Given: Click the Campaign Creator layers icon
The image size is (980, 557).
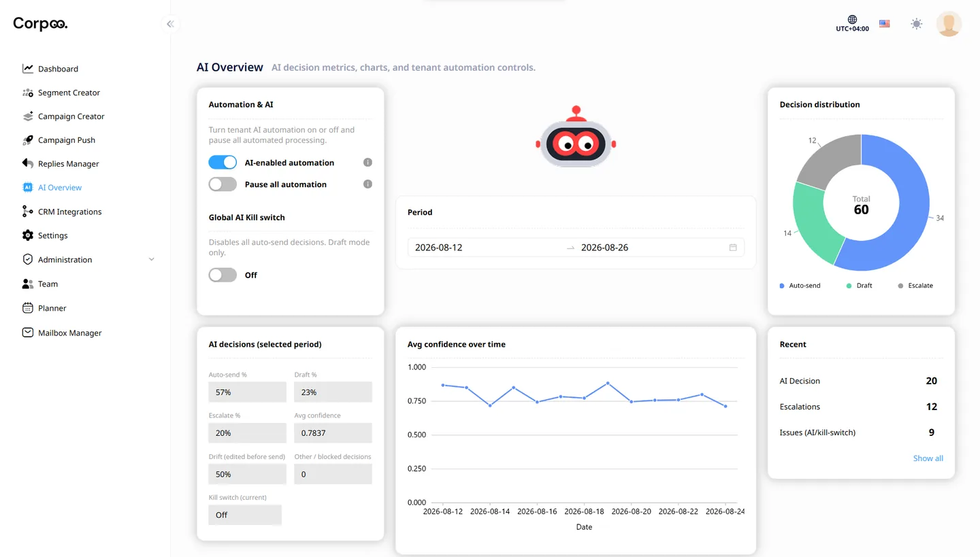Looking at the screenshot, I should tap(27, 116).
